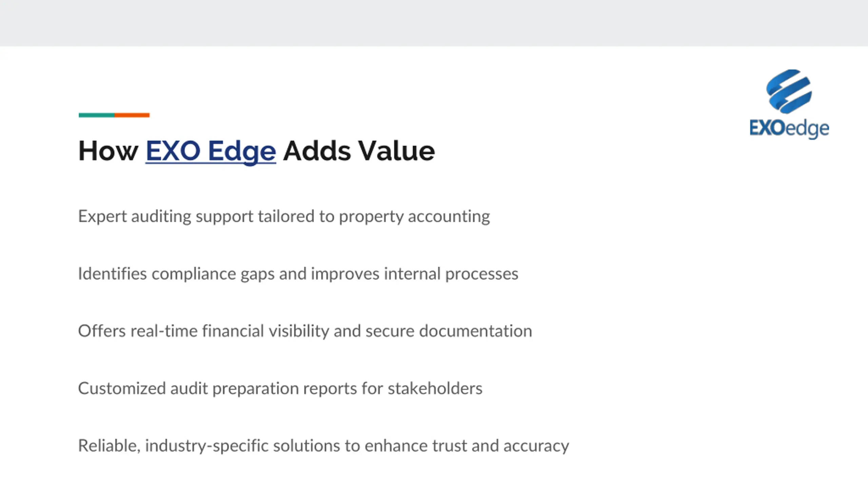The image size is (868, 488).
Task: Click the word "real-time" in third line
Action: (164, 331)
